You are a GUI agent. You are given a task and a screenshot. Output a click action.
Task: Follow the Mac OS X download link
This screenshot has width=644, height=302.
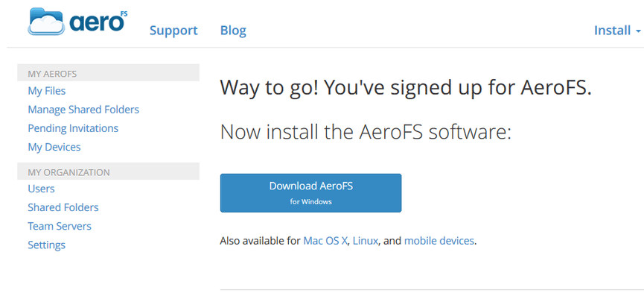coord(325,241)
